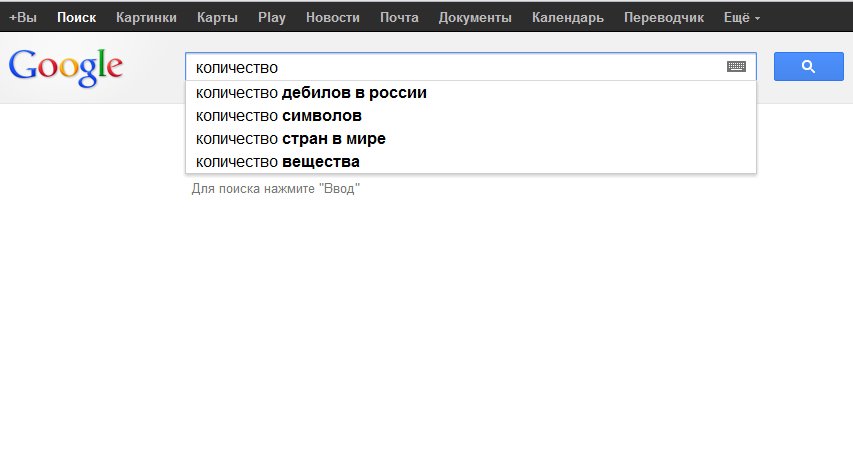Open Календарь in the top bar
The width and height of the screenshot is (853, 461).
(x=568, y=17)
